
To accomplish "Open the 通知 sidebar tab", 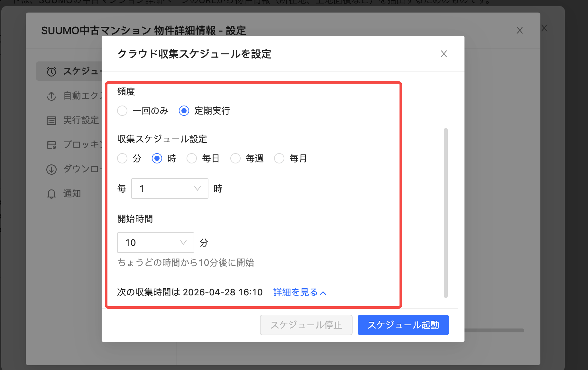I will pyautogui.click(x=69, y=194).
